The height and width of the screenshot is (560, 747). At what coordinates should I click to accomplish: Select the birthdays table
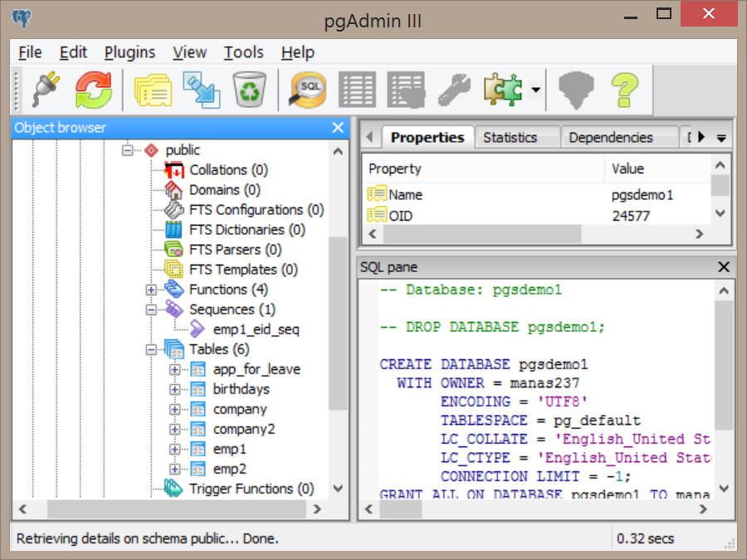(241, 390)
